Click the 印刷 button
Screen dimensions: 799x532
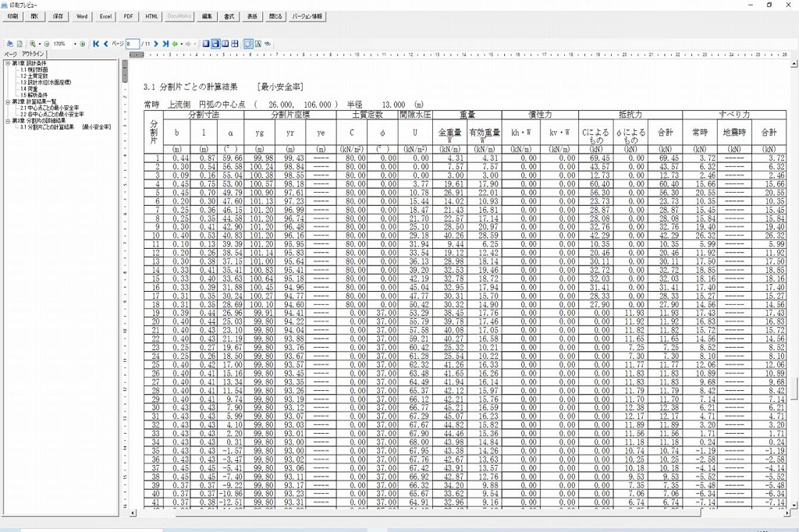click(x=12, y=16)
